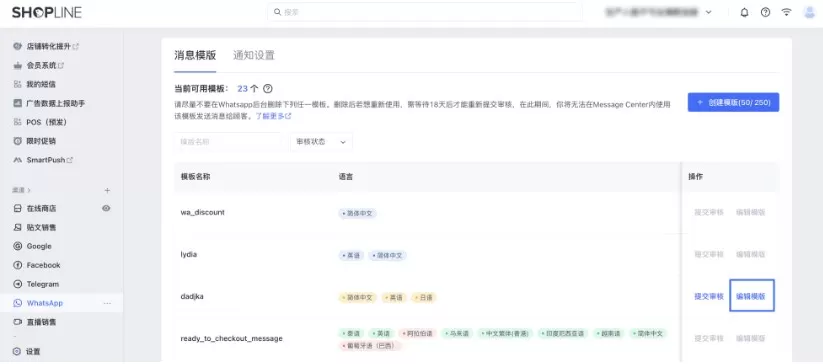Open 会员系统 in the sidebar
Viewport: 823px width, 364px height.
tap(39, 66)
